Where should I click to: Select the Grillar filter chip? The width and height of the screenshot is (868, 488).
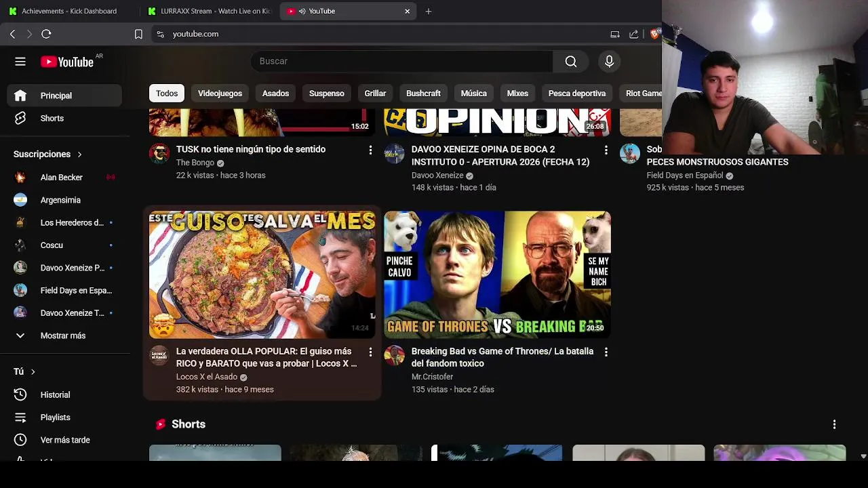(375, 94)
